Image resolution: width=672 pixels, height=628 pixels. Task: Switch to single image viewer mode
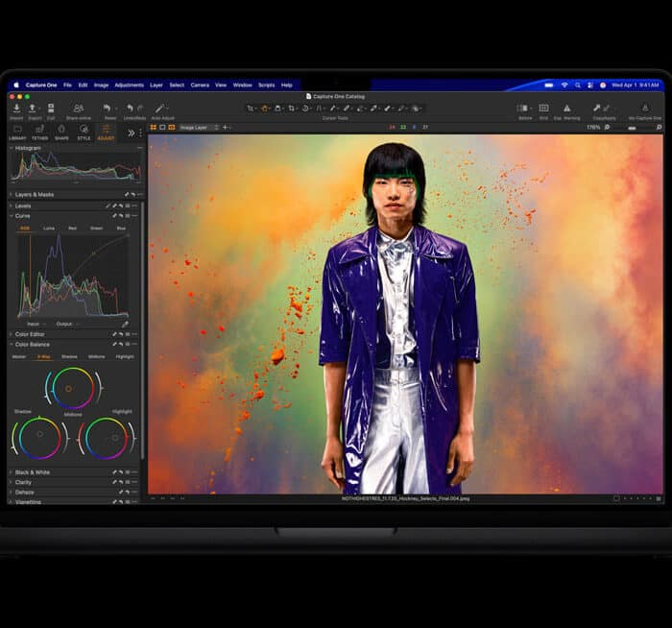click(x=162, y=128)
